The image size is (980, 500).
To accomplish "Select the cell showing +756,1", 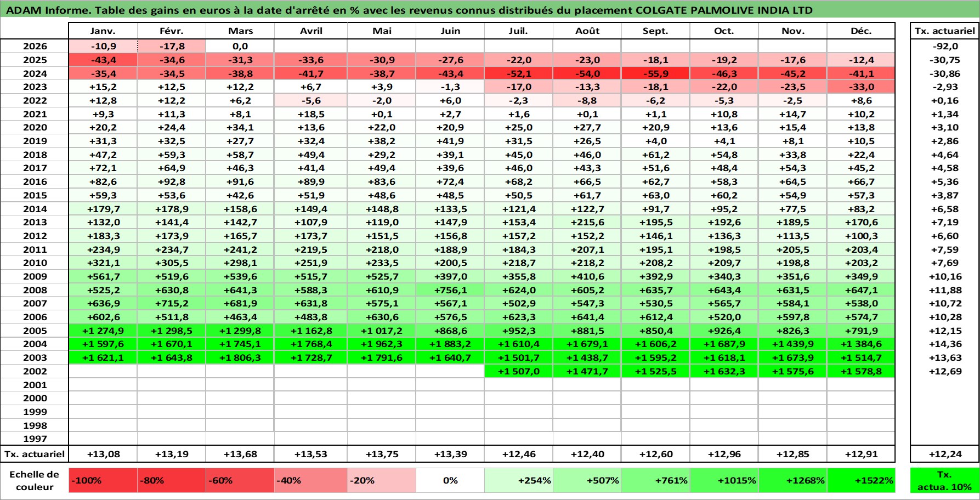I will 450,290.
